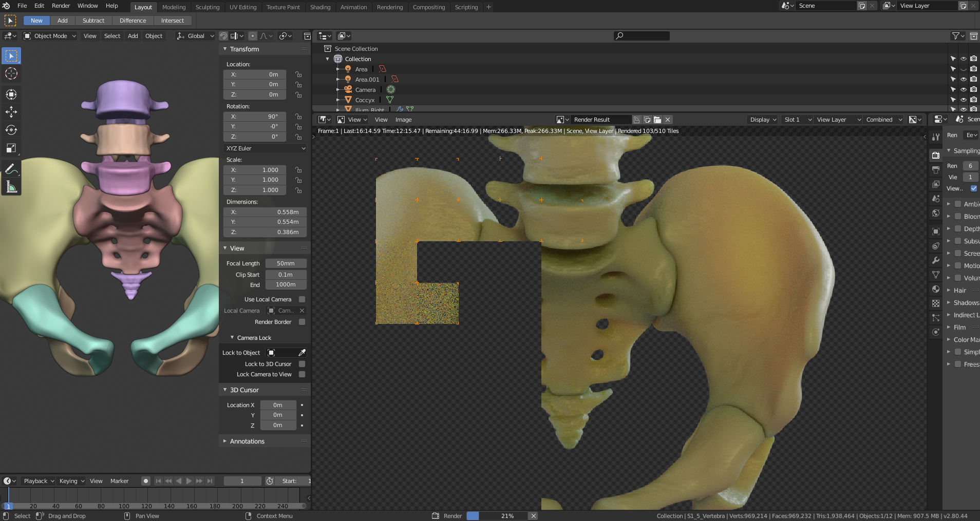Open the Slot 1 dropdown
Viewport: 980px width, 521px height.
[798, 120]
